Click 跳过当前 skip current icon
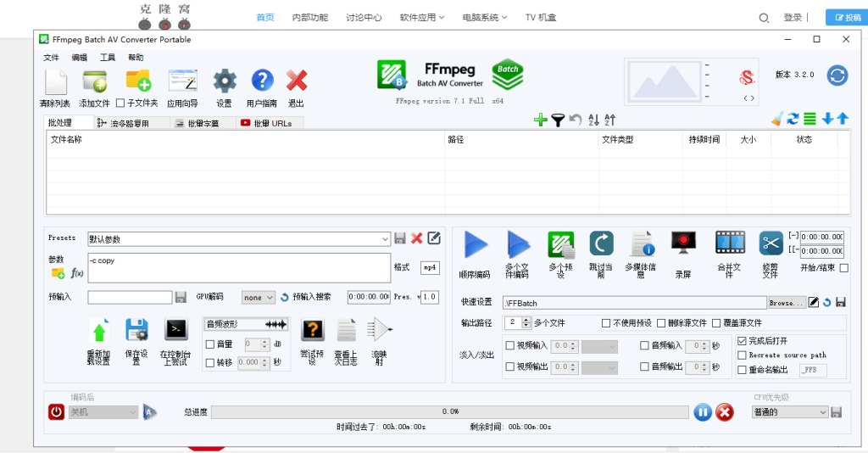 click(601, 244)
